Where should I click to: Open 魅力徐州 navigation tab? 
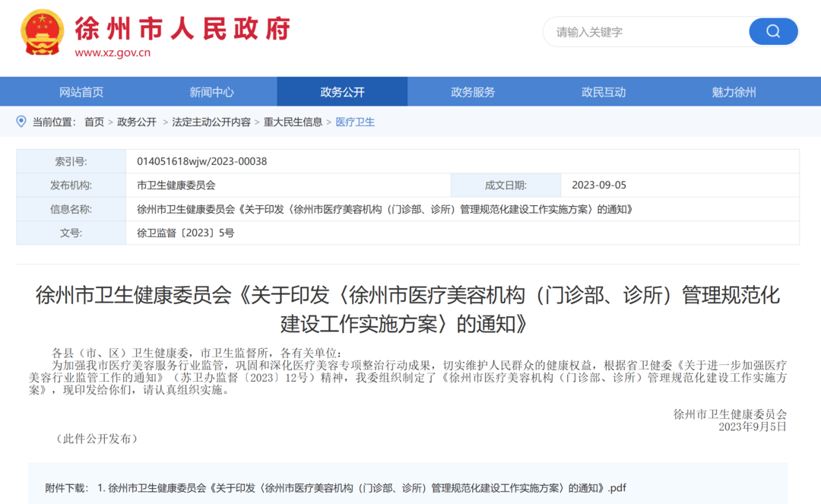734,92
